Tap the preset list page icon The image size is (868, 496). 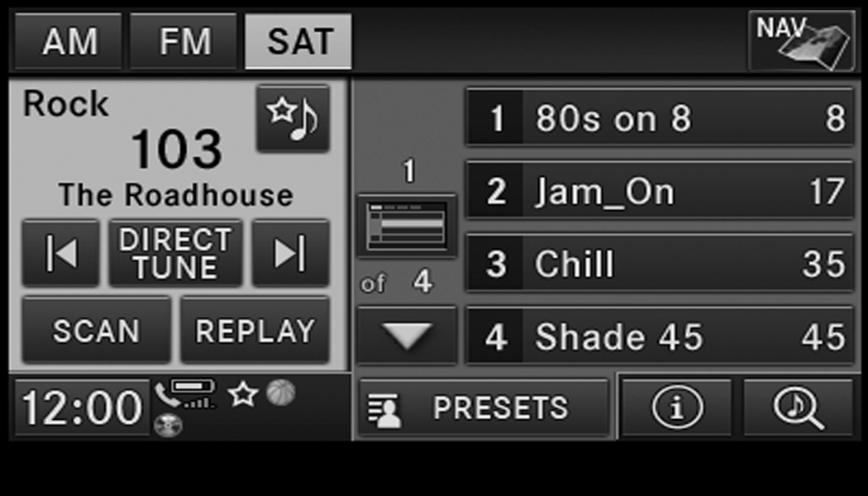click(407, 226)
